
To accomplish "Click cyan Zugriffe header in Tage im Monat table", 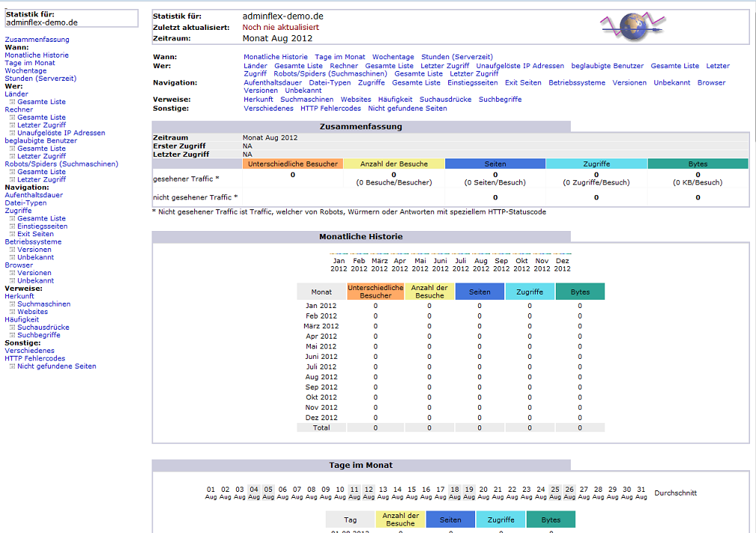I will (501, 520).
